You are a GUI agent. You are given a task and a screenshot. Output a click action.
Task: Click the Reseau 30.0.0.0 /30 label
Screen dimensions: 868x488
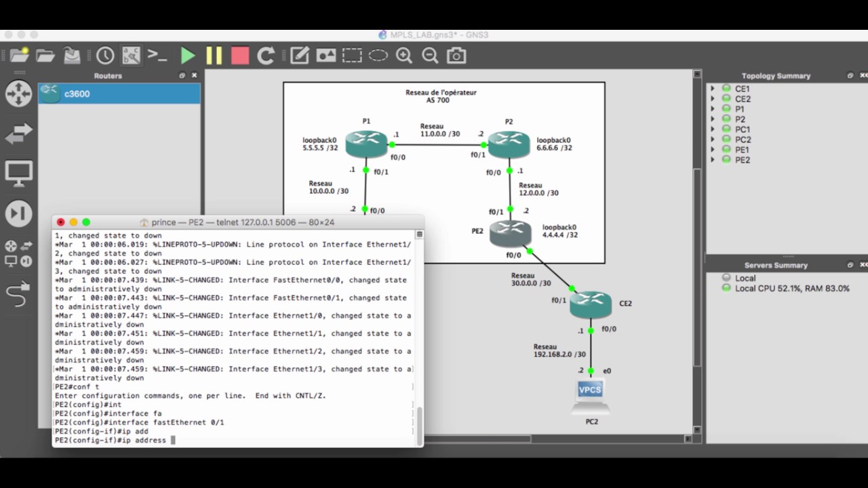tap(531, 279)
